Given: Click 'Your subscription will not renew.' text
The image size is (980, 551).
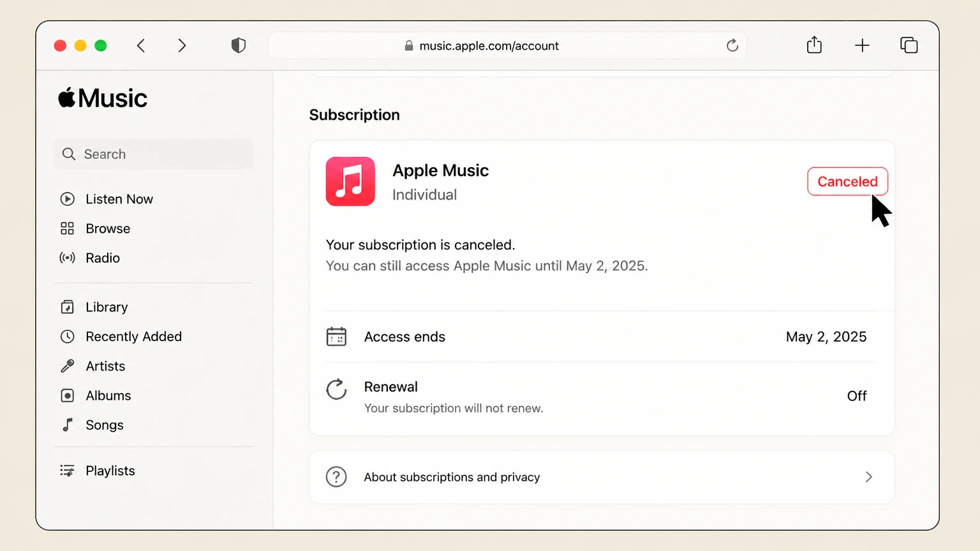Looking at the screenshot, I should (x=454, y=408).
